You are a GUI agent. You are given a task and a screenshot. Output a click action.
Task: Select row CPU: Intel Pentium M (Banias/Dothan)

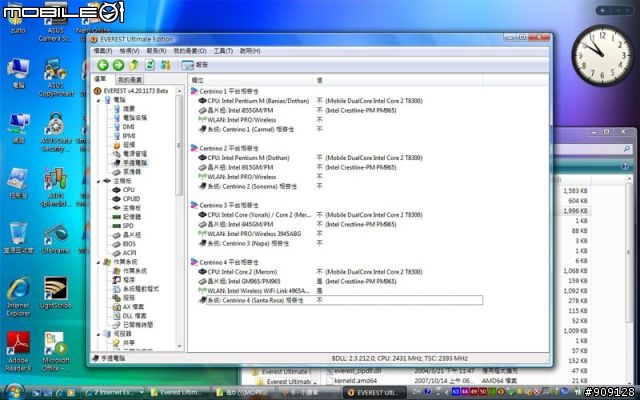click(258, 101)
